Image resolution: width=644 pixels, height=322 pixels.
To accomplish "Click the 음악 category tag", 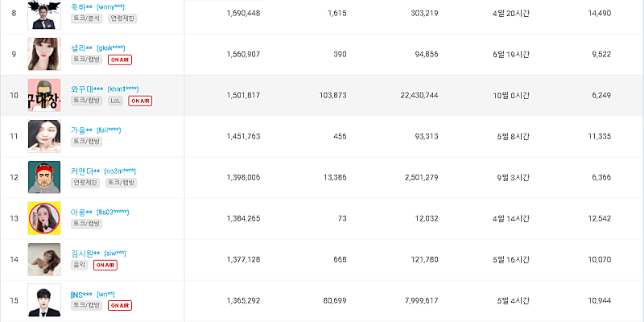I will (x=80, y=265).
